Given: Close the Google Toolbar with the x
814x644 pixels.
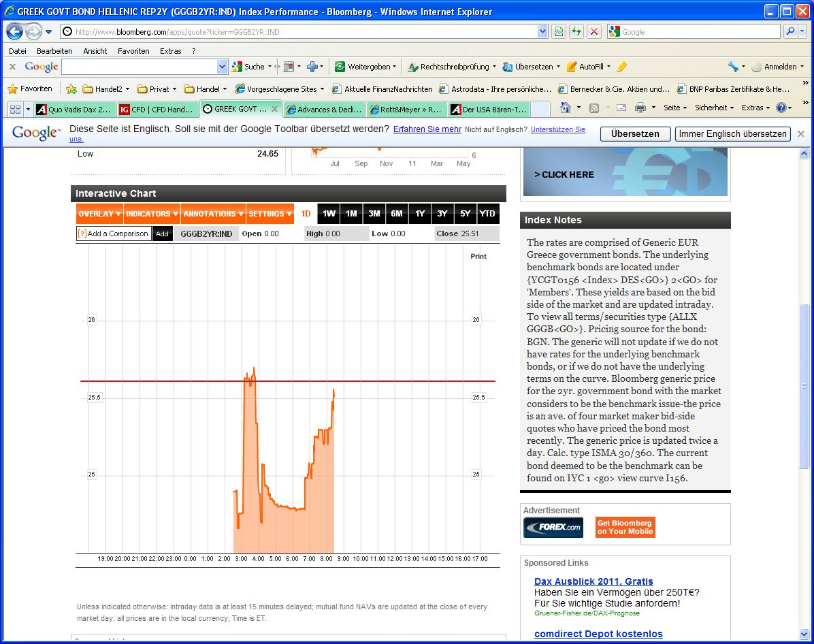Looking at the screenshot, I should [12, 67].
